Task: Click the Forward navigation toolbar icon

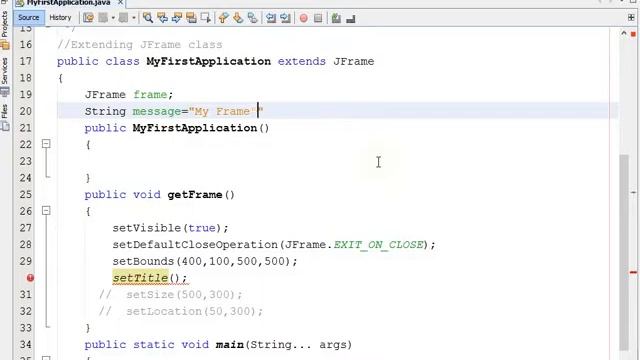Action: pos(123,18)
